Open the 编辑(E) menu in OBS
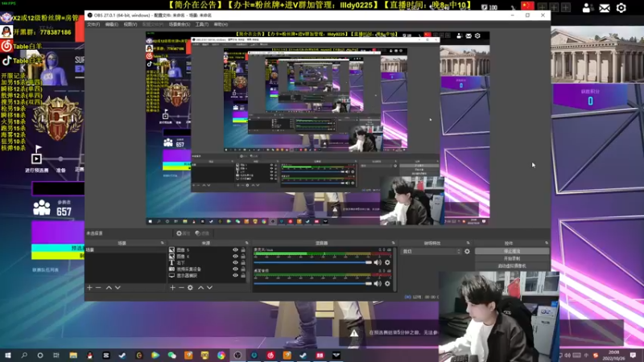Screen dimensions: 644x362 (x=112, y=25)
